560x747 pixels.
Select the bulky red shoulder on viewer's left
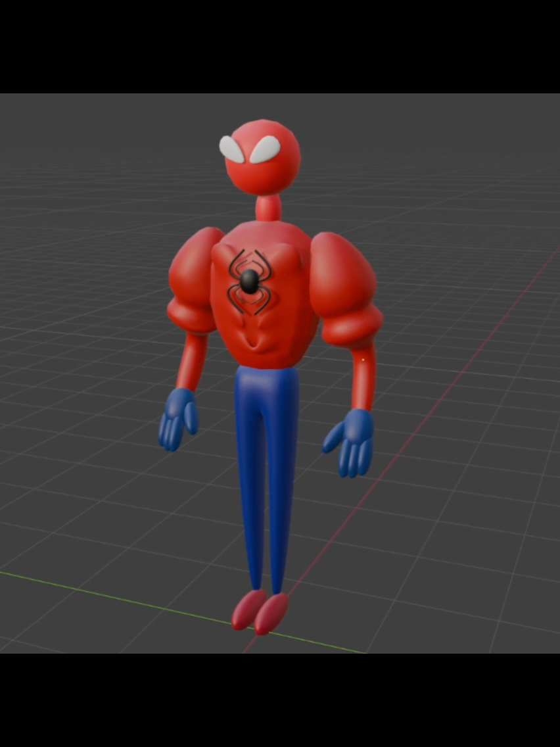point(193,281)
